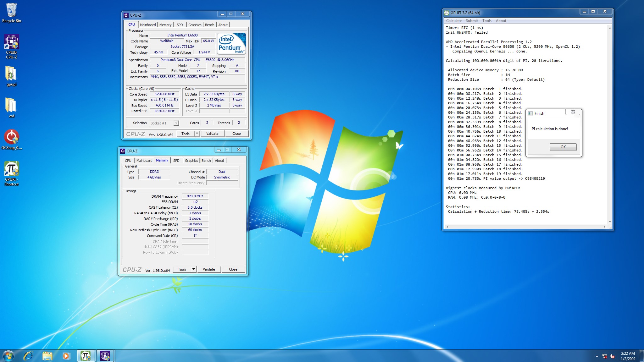The width and height of the screenshot is (644, 362).
Task: Click Tools button in the lower CPU-Z window
Action: (x=182, y=269)
